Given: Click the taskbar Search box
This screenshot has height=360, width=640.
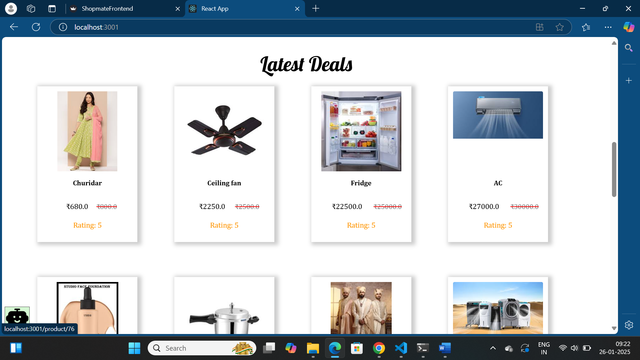Looking at the screenshot, I should [x=202, y=348].
